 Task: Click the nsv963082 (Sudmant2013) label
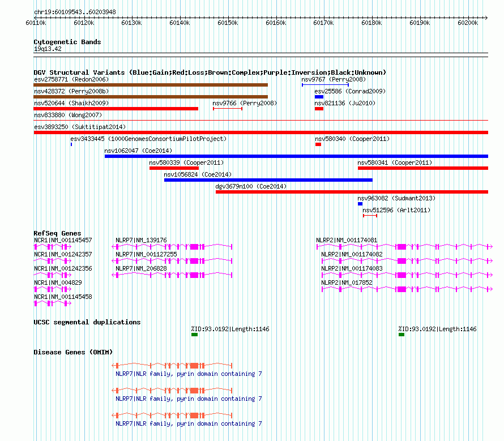(x=396, y=198)
